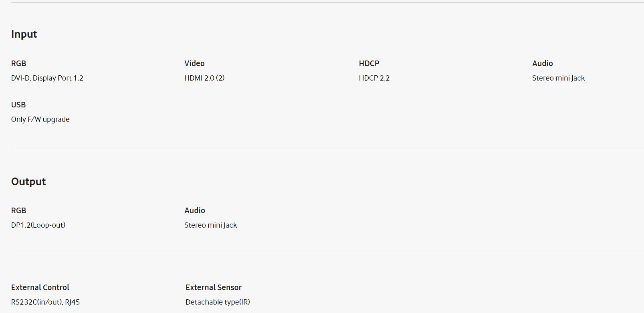
Task: Click Stereo mini Jack in Input section
Action: pos(558,78)
